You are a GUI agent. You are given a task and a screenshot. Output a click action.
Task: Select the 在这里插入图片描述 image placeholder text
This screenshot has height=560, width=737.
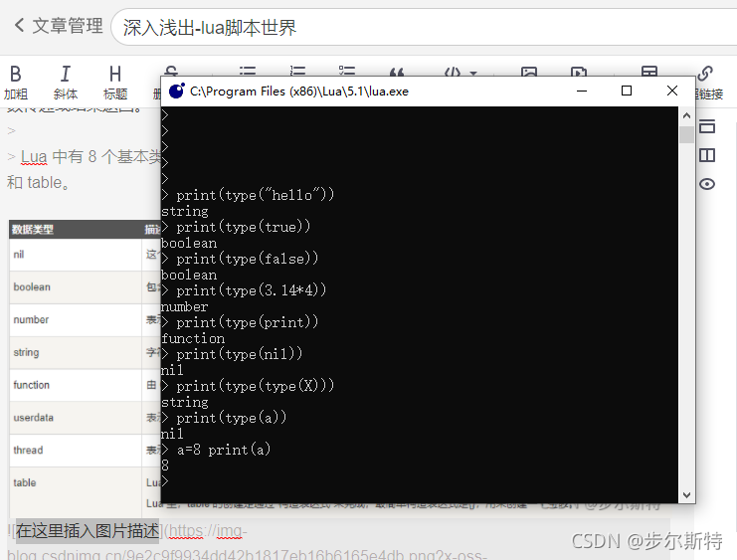click(x=88, y=530)
